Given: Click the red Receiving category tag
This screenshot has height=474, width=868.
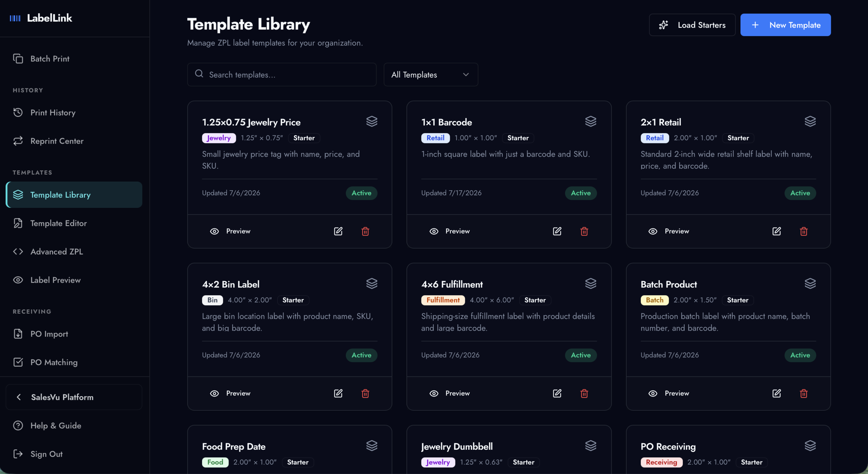Looking at the screenshot, I should (661, 462).
